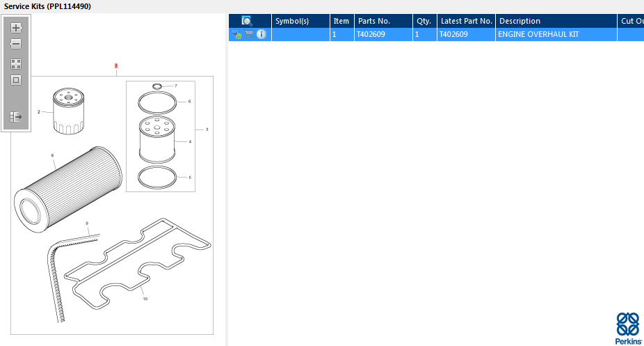The width and height of the screenshot is (644, 346).
Task: Click the Perkins logo
Action: tap(629, 329)
